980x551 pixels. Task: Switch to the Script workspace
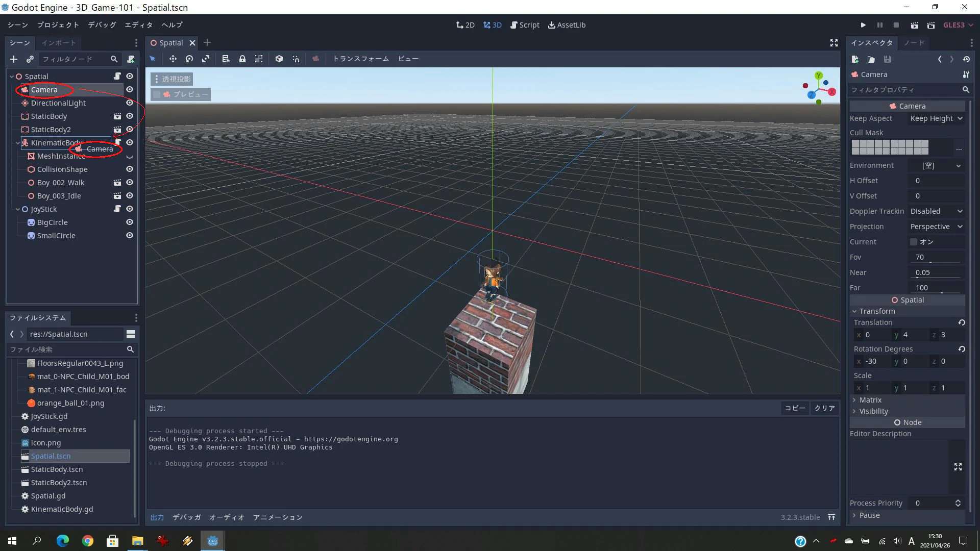[x=525, y=25]
